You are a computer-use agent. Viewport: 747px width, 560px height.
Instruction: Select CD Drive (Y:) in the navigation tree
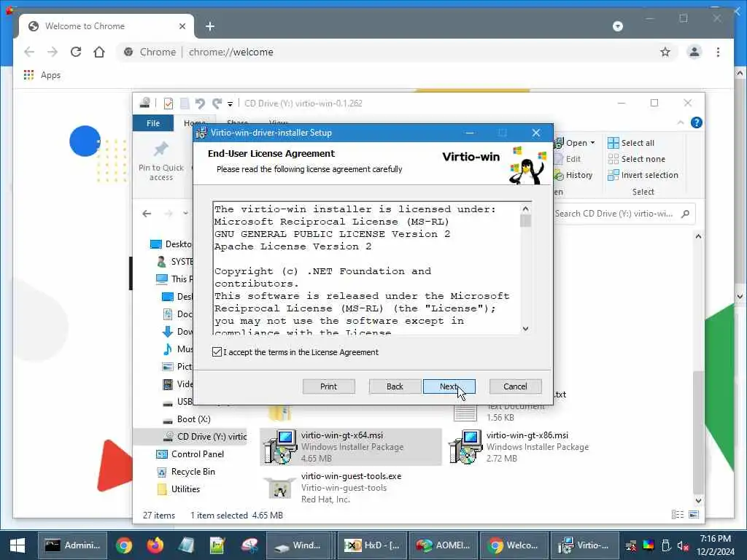[x=205, y=436]
